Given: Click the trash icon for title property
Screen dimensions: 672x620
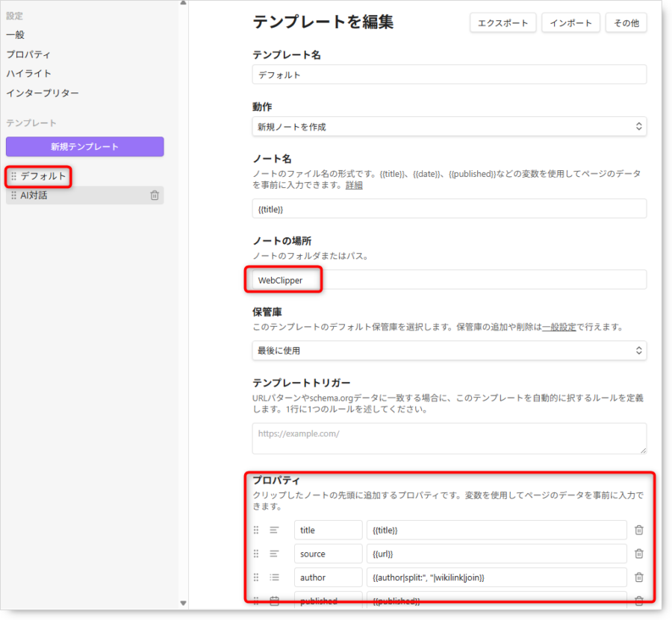Looking at the screenshot, I should [638, 530].
